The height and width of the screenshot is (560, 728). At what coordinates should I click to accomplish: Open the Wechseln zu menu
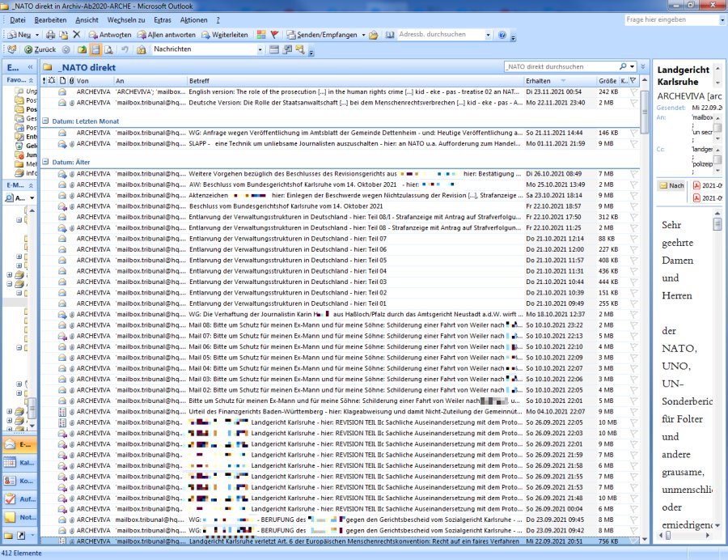[126, 20]
